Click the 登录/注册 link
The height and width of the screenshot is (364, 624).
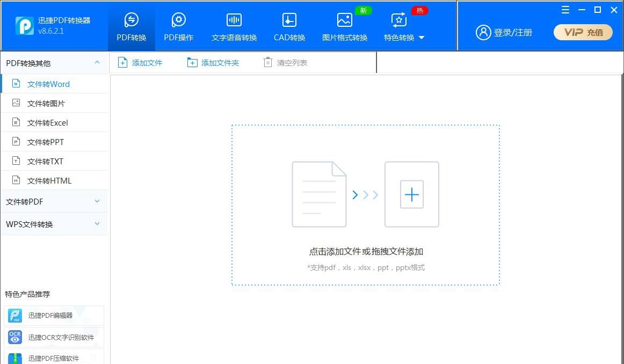(513, 33)
